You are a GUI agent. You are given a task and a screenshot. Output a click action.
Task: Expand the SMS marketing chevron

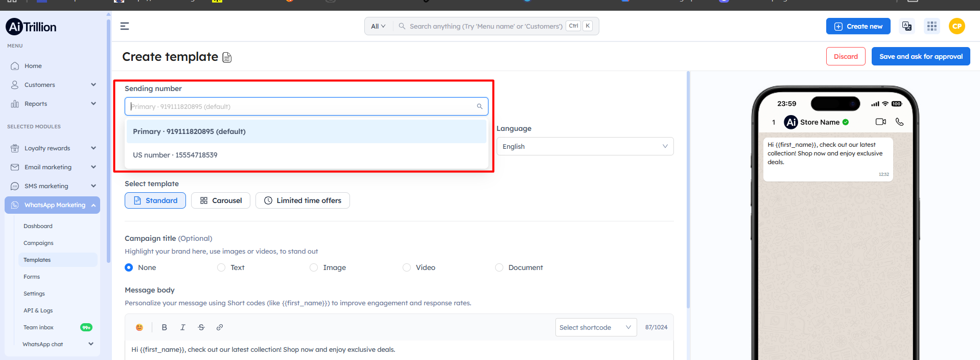94,186
